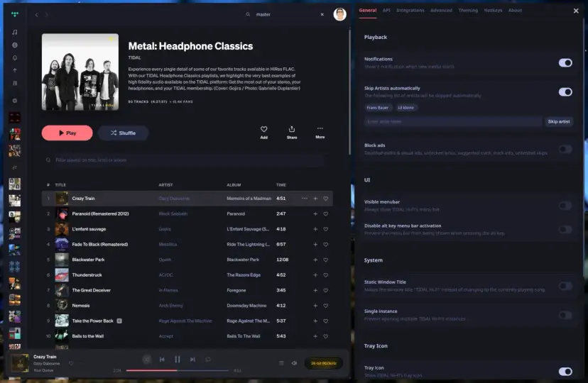Screen dimensions: 588x383
Task: Open the About settings tab
Action: point(515,11)
